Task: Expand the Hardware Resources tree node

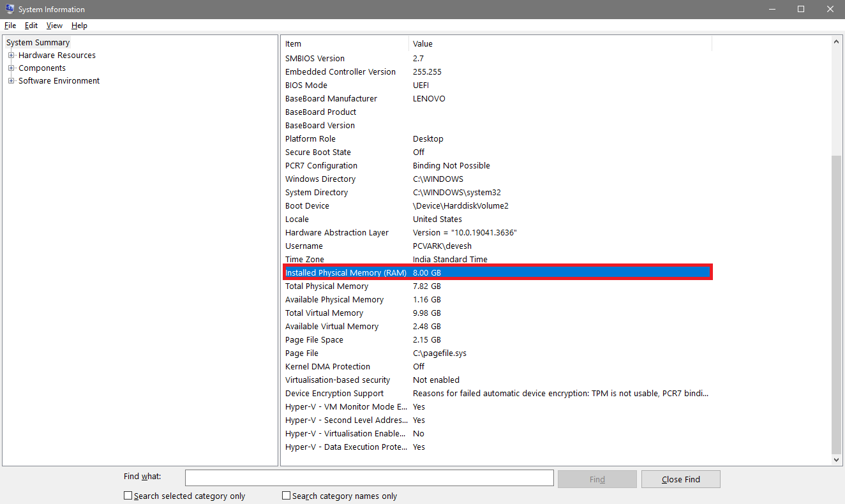Action: (x=11, y=56)
